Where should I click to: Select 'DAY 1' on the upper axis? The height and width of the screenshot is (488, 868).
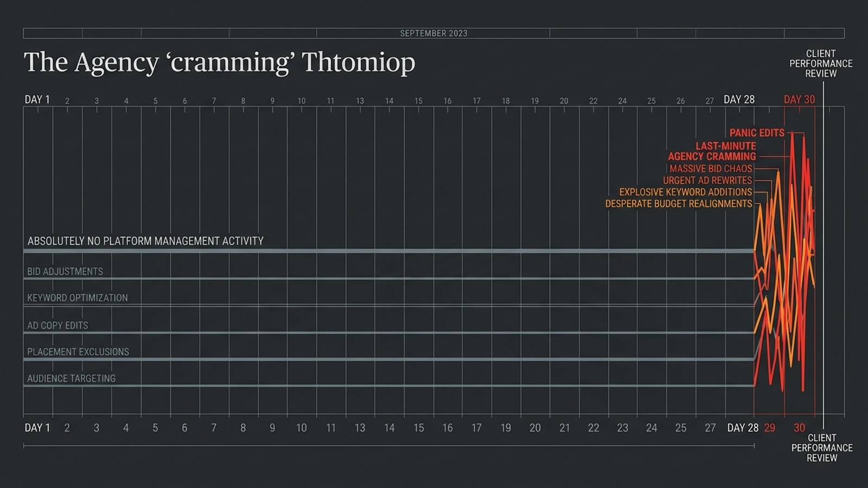point(37,99)
